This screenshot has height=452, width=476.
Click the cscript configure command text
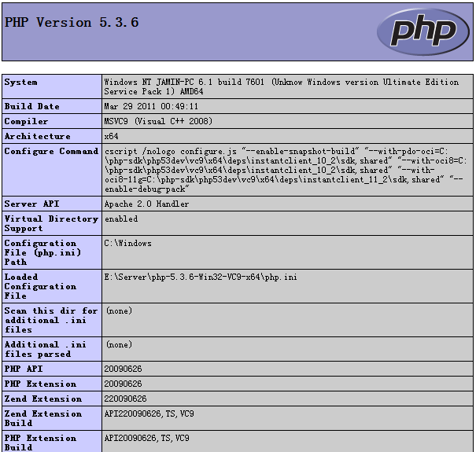(x=286, y=170)
